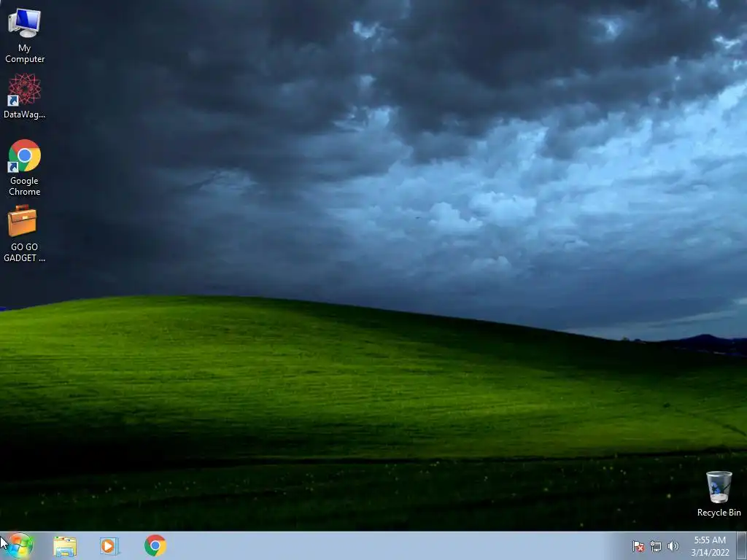This screenshot has height=560, width=747.
Task: Select the My Computer desktop icon
Action: [x=24, y=36]
